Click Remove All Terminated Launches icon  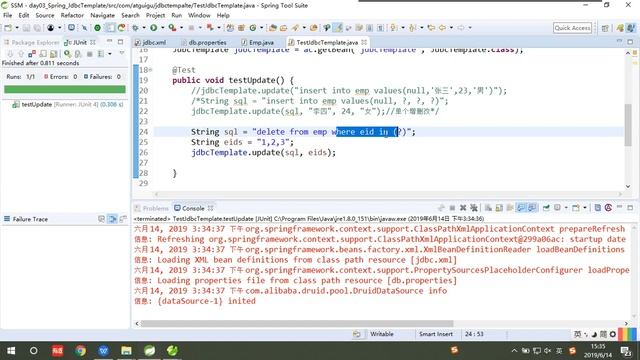click(x=474, y=208)
